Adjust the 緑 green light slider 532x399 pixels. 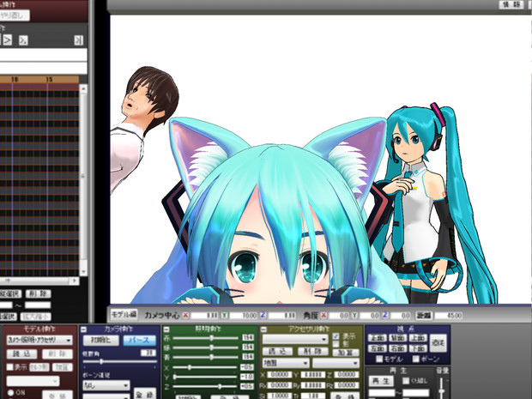pos(206,348)
